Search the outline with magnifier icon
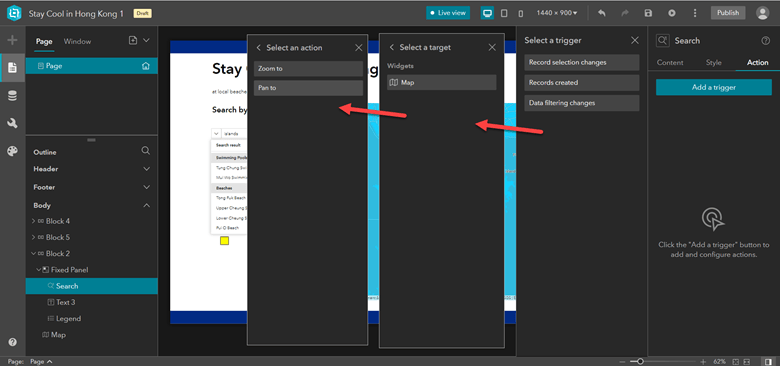The image size is (780, 366). coord(145,150)
